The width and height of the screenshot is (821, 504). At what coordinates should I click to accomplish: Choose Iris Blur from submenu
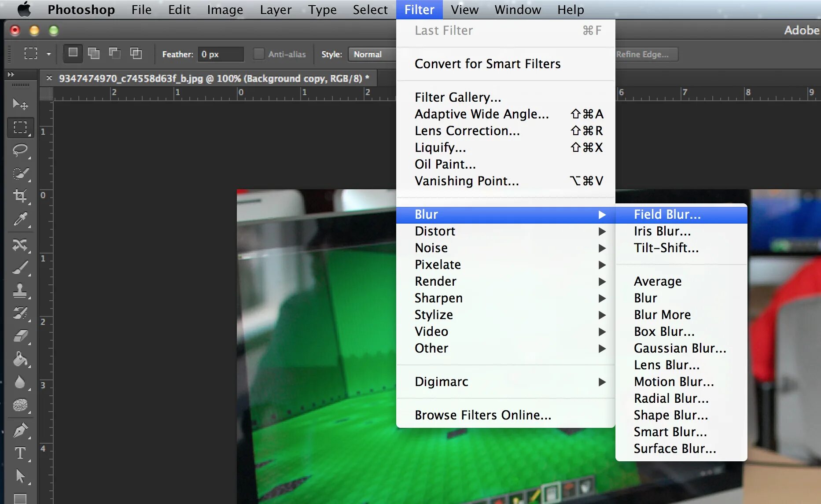[681, 231]
